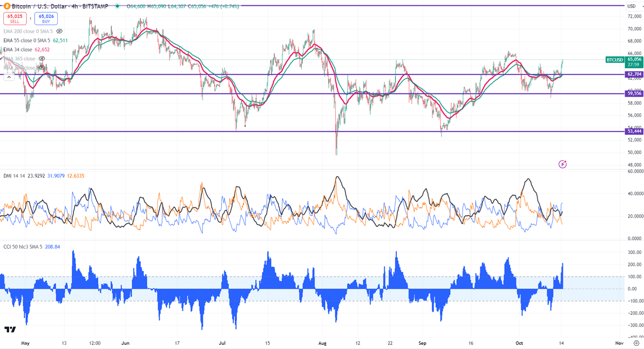This screenshot has width=644, height=349.
Task: Click the DMI value 12.6335
Action: coord(76,176)
